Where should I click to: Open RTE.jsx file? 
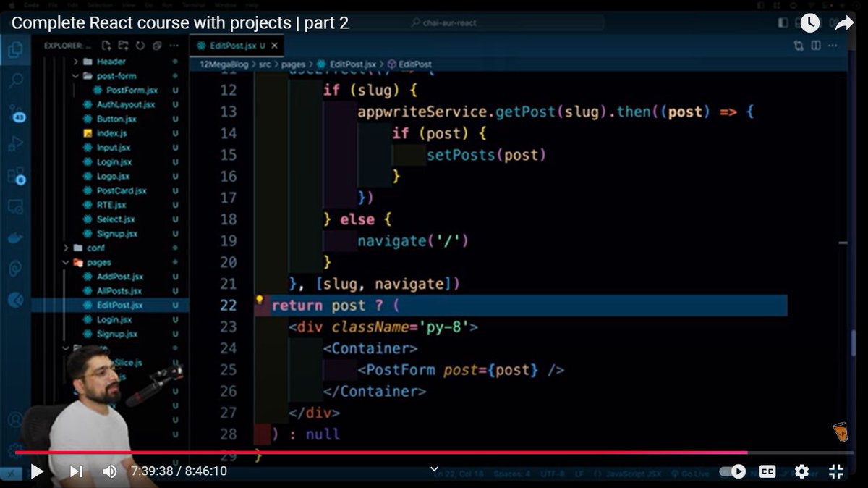pos(111,205)
